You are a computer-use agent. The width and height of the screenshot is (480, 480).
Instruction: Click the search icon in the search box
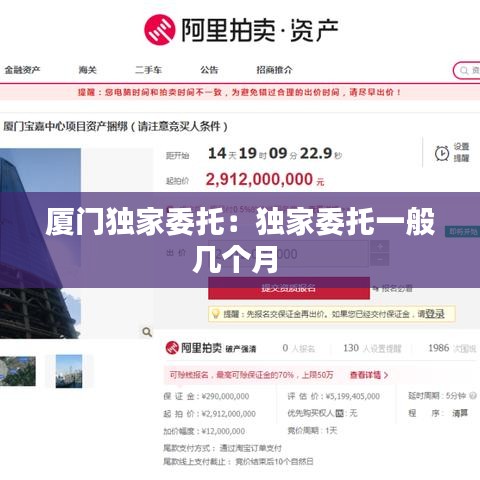click(464, 70)
